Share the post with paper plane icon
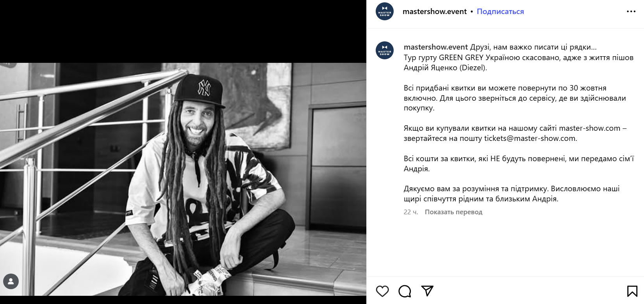This screenshot has width=644, height=304. coord(427,291)
